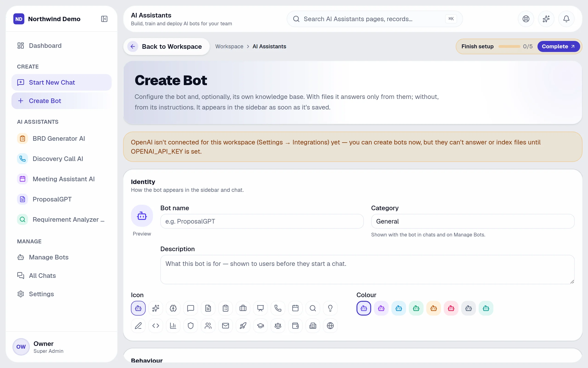Select the orange colour swatch
Viewport: 588px width, 368px height.
coord(433,308)
